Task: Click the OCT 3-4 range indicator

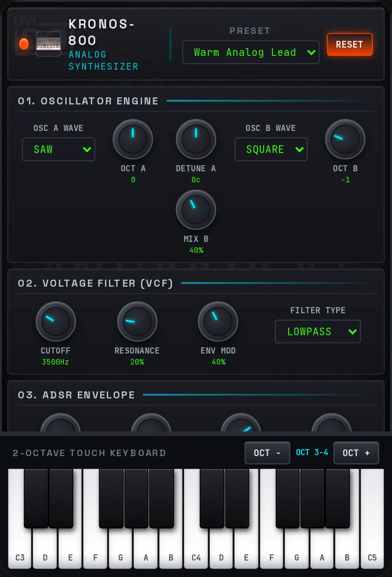Action: (x=312, y=453)
